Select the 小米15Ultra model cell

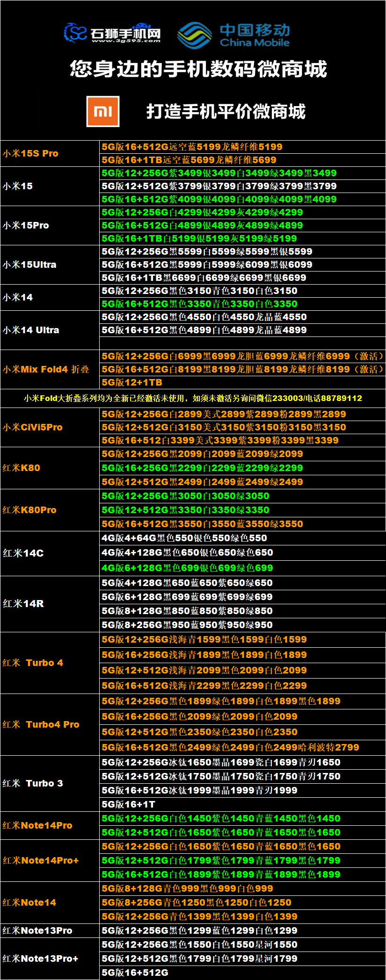[x=50, y=265]
